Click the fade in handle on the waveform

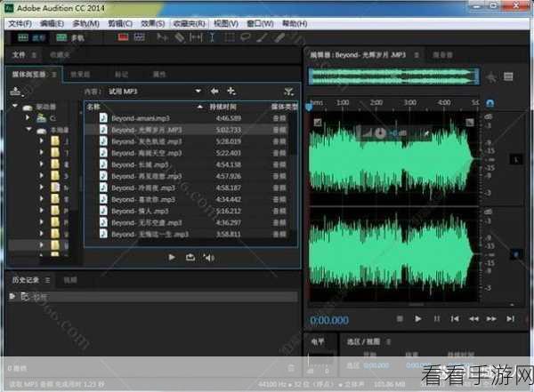[x=318, y=122]
